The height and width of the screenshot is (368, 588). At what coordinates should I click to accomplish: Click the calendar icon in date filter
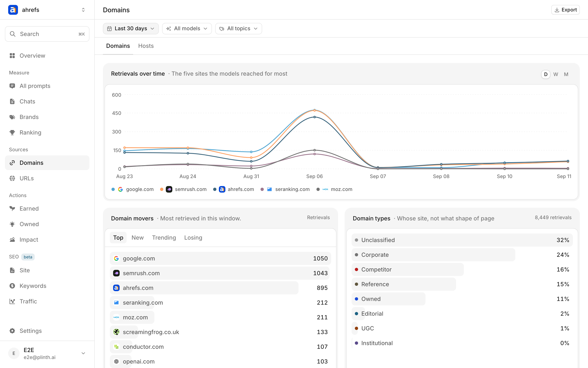110,29
